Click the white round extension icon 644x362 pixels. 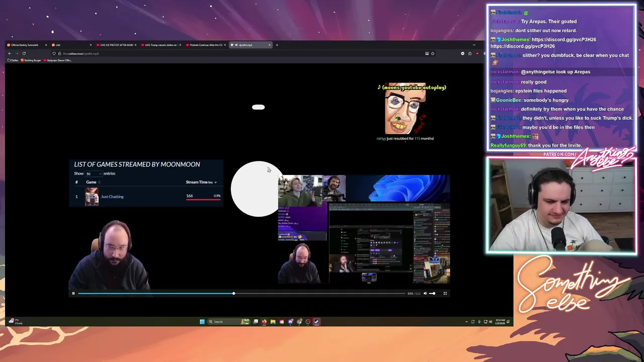462,53
